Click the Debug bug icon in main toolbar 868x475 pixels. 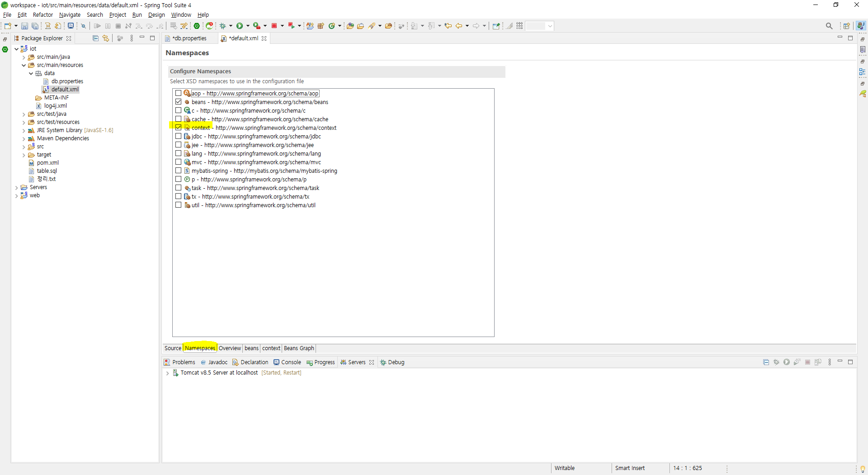click(x=223, y=26)
